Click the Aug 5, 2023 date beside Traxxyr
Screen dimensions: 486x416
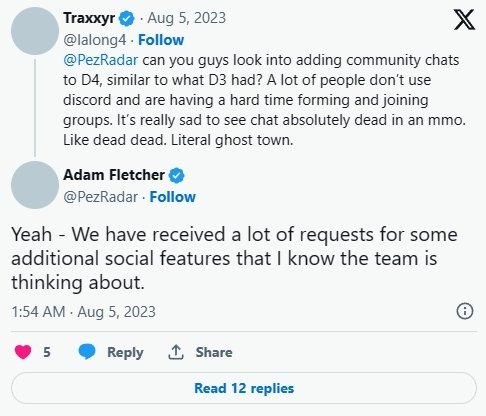pyautogui.click(x=187, y=18)
